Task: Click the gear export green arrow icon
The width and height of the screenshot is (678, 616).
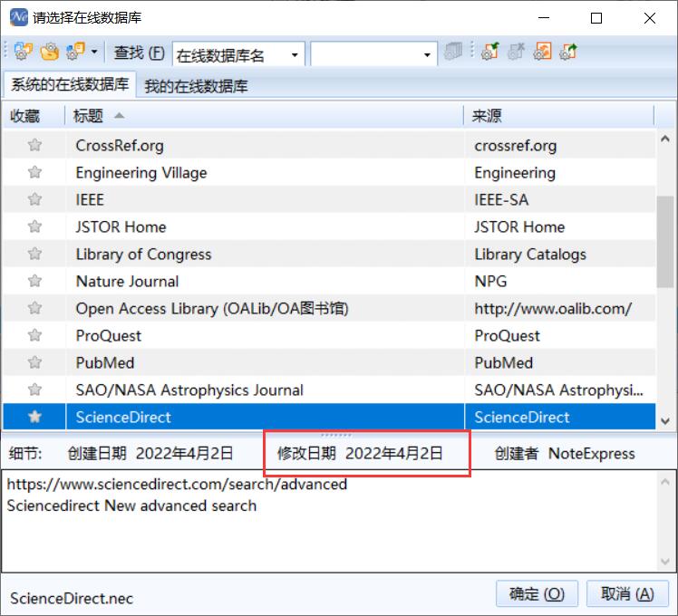Action: click(x=568, y=52)
